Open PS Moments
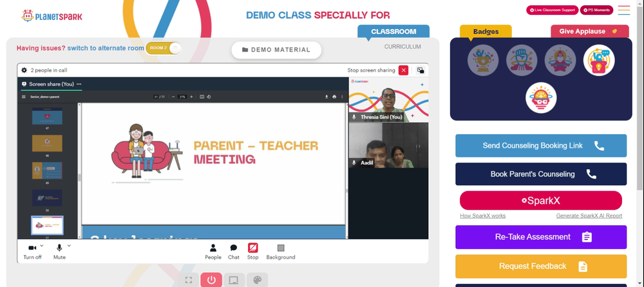 point(596,10)
